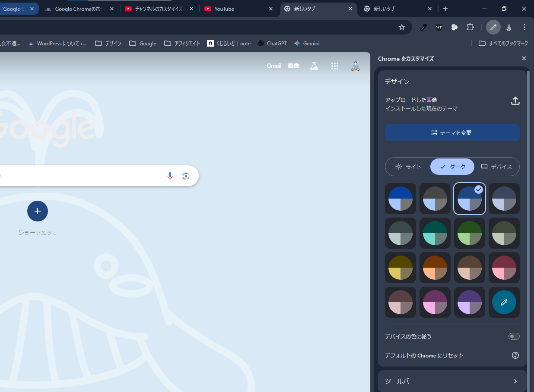This screenshot has width=534, height=392.
Task: Open Google Lens image search icon
Action: [x=186, y=176]
